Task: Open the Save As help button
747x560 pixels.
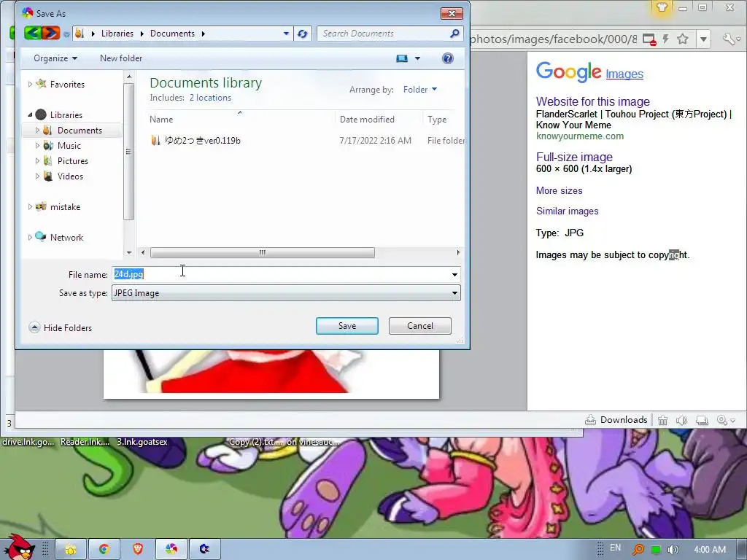Action: click(x=448, y=58)
